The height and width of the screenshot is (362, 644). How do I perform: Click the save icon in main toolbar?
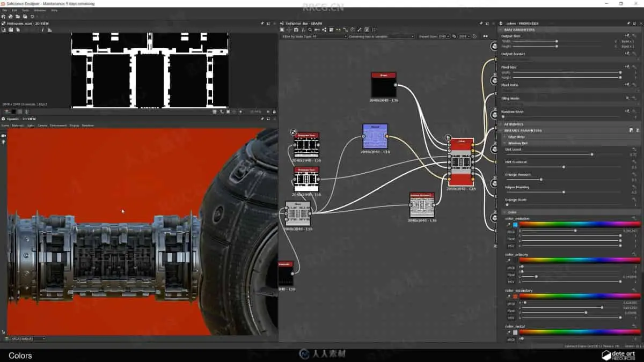(25, 17)
